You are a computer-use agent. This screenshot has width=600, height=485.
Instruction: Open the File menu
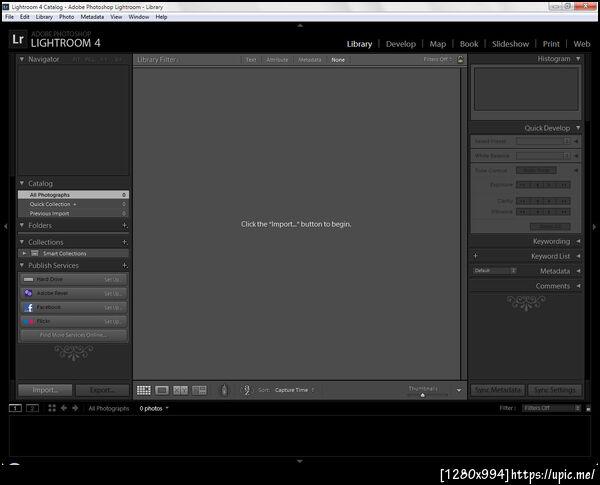click(10, 17)
